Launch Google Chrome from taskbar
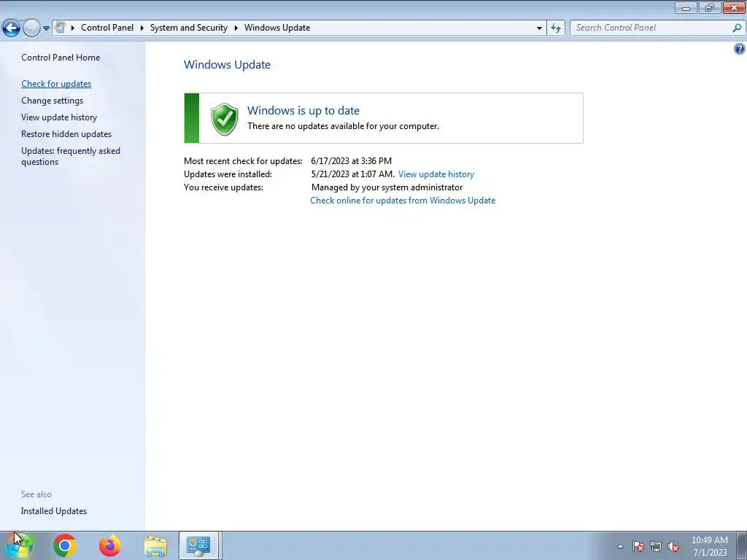This screenshot has width=747, height=560. pyautogui.click(x=65, y=545)
